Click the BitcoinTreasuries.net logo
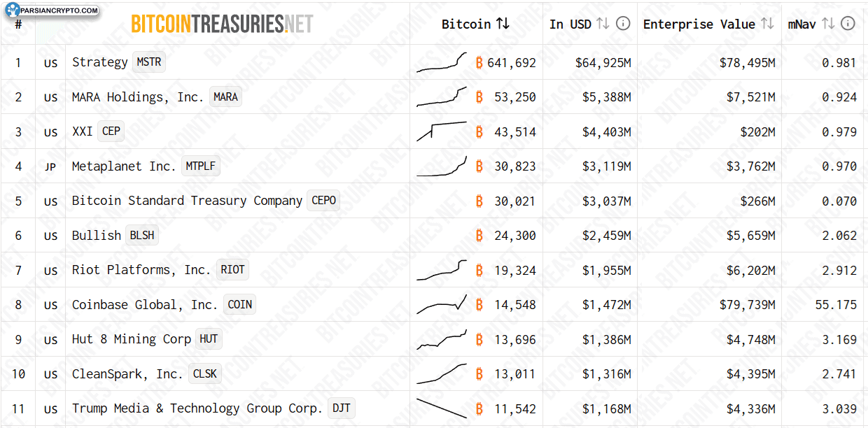868x428 pixels. pos(222,24)
